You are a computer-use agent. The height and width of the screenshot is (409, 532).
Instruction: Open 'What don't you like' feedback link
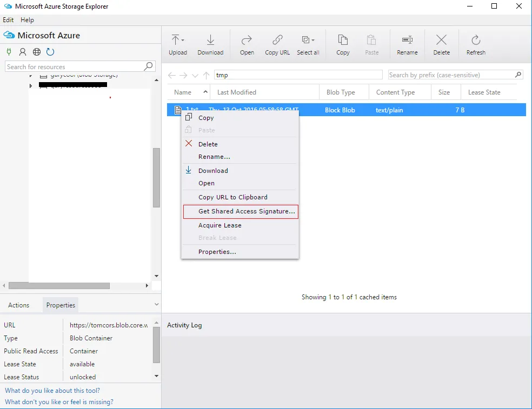point(59,402)
